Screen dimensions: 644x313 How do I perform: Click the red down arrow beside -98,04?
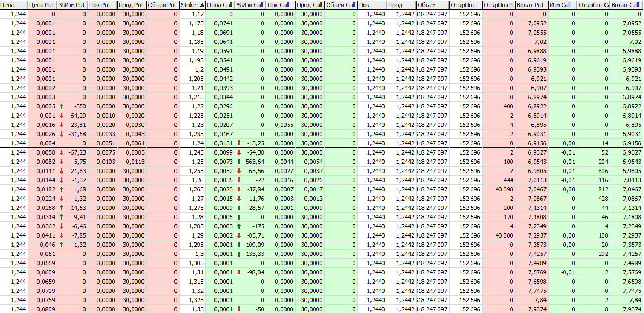[x=240, y=272]
